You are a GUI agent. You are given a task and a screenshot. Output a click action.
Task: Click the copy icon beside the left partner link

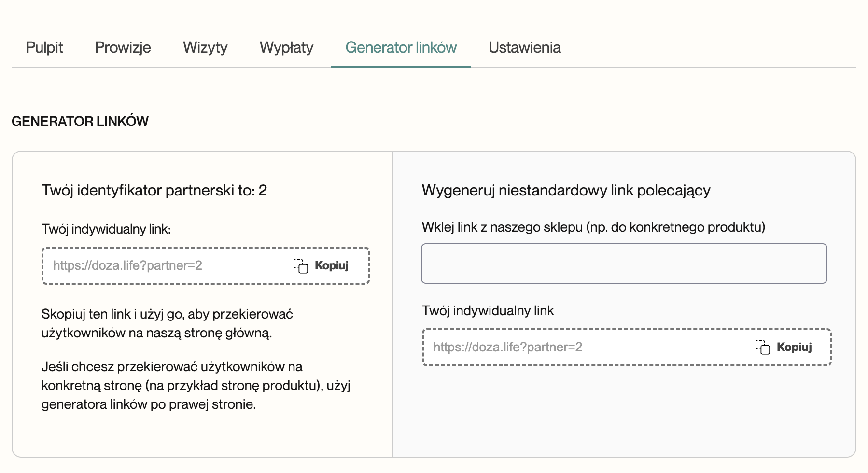point(301,266)
